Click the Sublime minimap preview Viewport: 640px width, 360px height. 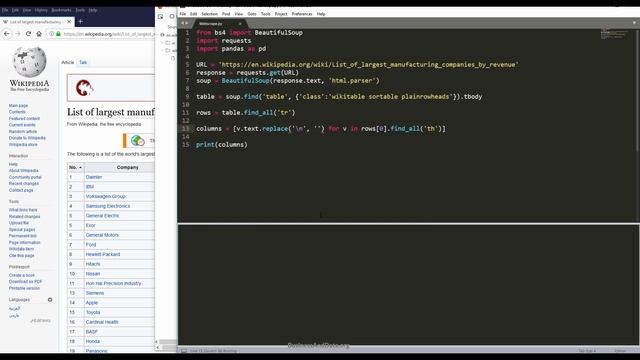click(x=613, y=34)
